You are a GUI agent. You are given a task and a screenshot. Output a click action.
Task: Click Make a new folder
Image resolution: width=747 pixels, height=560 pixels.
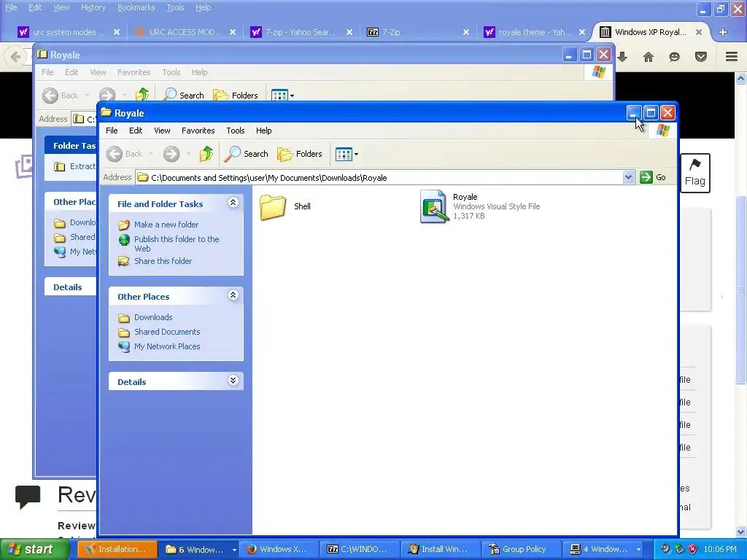click(166, 225)
